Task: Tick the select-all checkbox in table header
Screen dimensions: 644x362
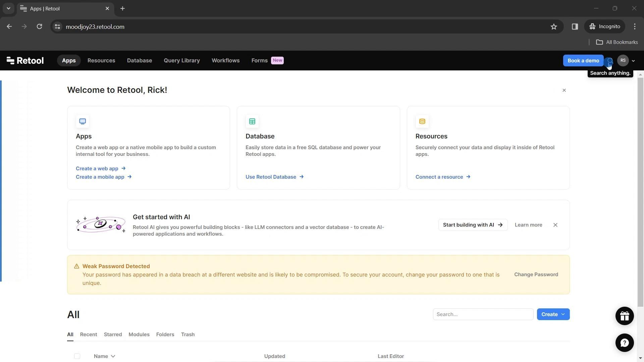Action: pos(77,356)
